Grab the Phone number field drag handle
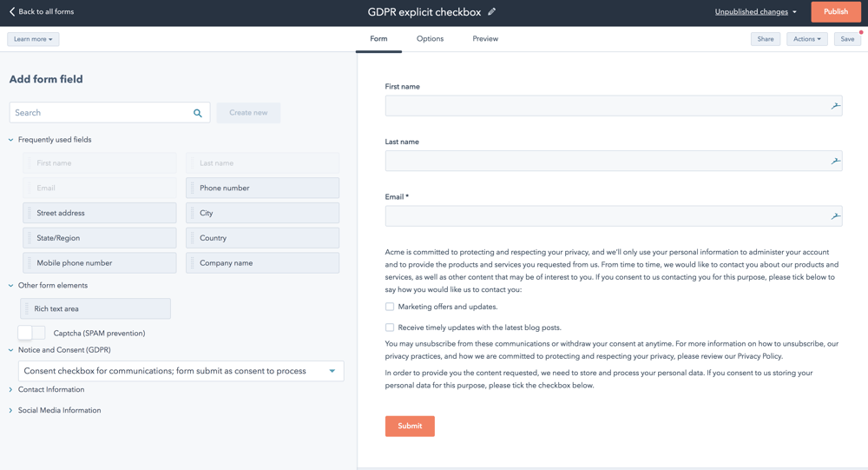The image size is (868, 470). click(x=193, y=188)
